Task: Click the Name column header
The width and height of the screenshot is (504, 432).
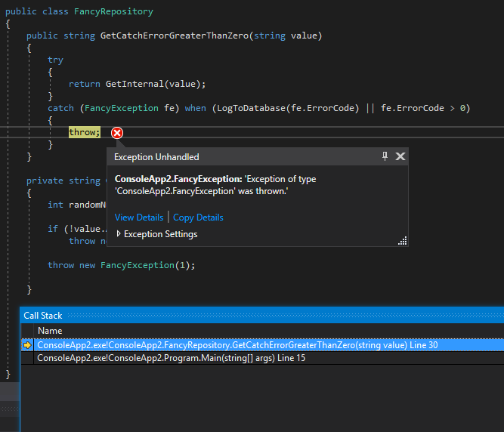Action: 50,331
